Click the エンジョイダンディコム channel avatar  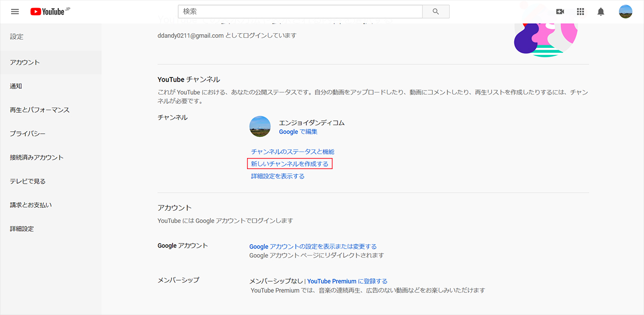point(260,126)
